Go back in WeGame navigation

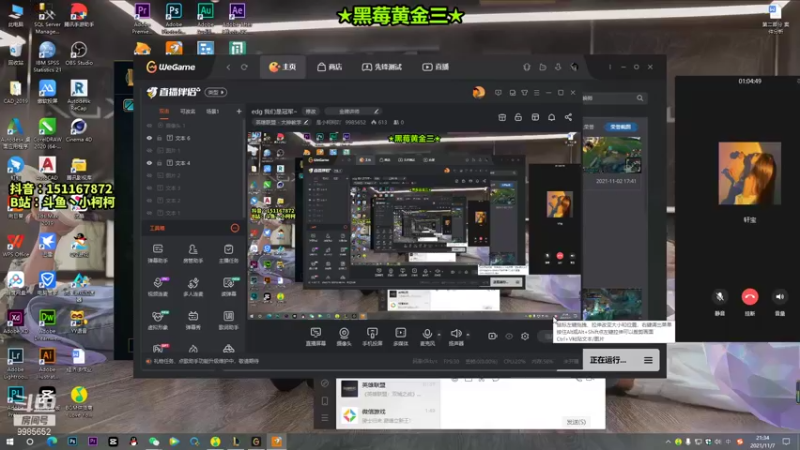228,67
